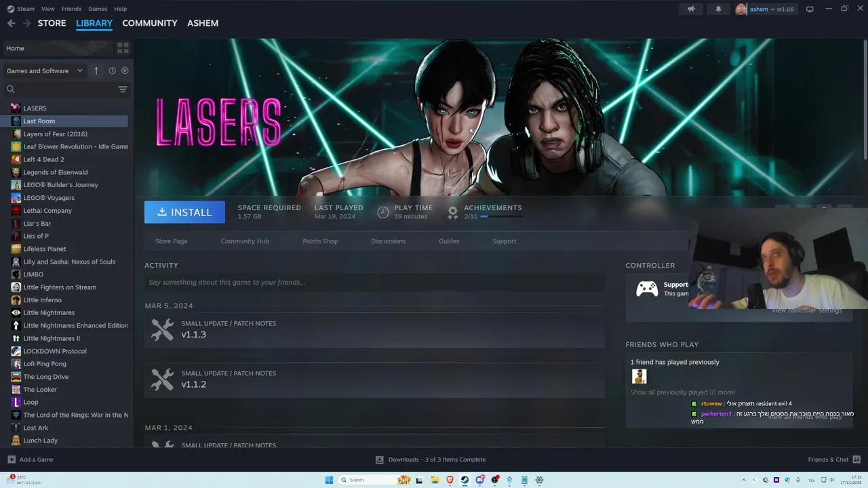The height and width of the screenshot is (488, 868).
Task: Open advanced filter options icon
Action: (x=123, y=89)
